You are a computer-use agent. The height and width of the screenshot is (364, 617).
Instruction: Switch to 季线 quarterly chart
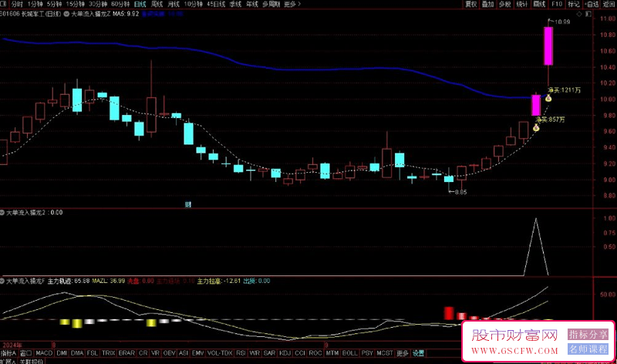pos(235,4)
